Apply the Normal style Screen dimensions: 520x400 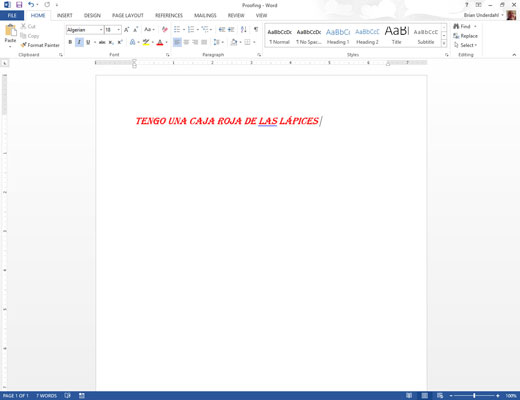pyautogui.click(x=279, y=36)
